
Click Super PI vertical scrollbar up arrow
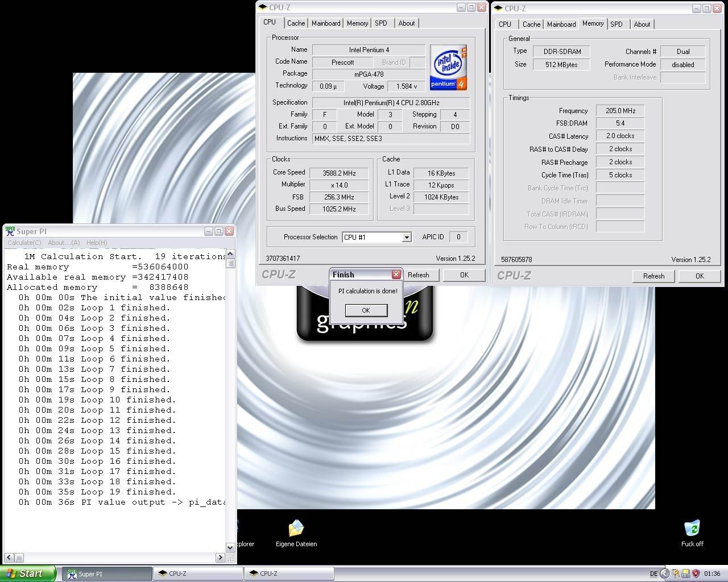click(x=230, y=254)
